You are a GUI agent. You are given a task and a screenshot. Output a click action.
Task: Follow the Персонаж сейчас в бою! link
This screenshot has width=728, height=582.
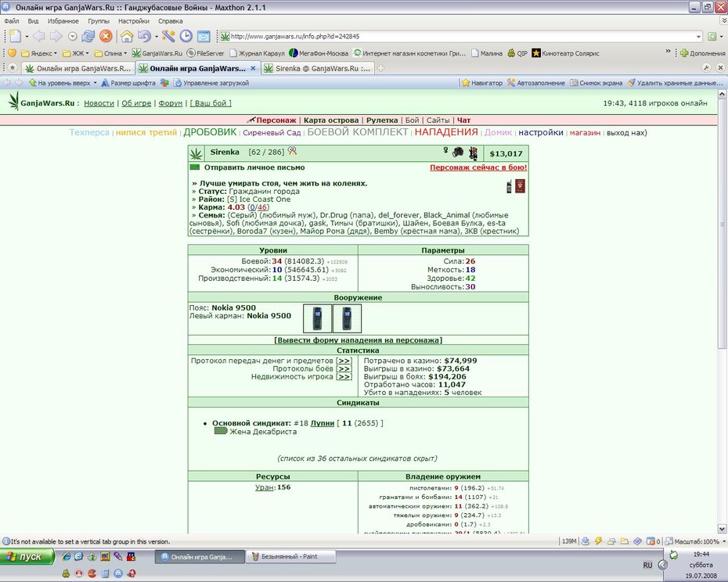tap(478, 167)
